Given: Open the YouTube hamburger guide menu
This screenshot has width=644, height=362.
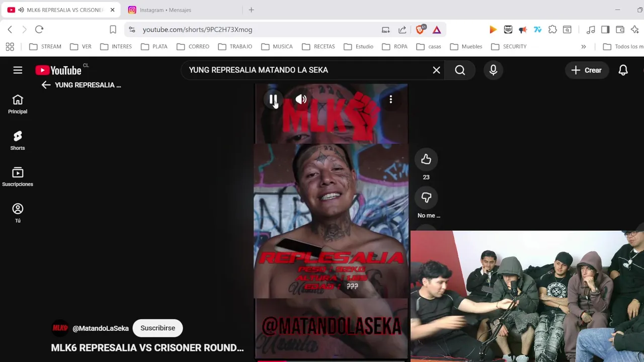Looking at the screenshot, I should [18, 70].
